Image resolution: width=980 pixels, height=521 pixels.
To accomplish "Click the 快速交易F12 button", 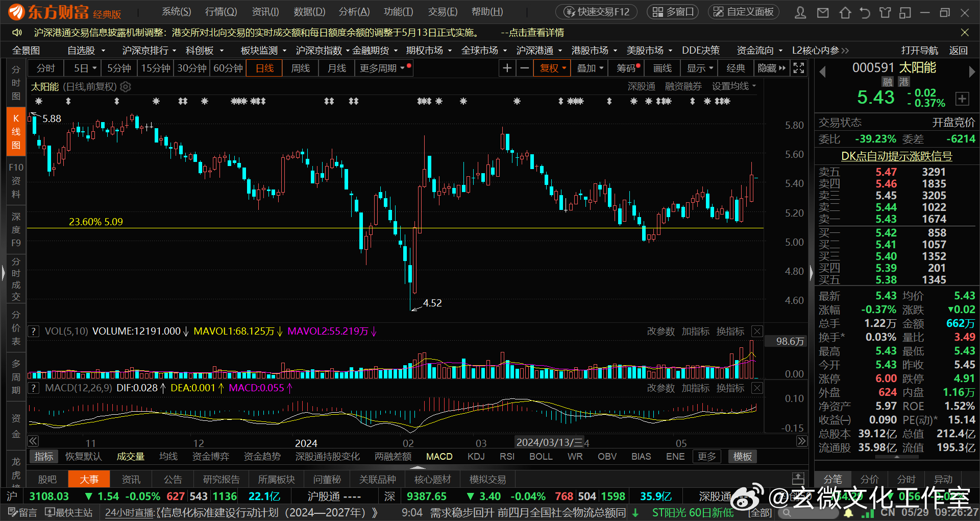I will [597, 12].
